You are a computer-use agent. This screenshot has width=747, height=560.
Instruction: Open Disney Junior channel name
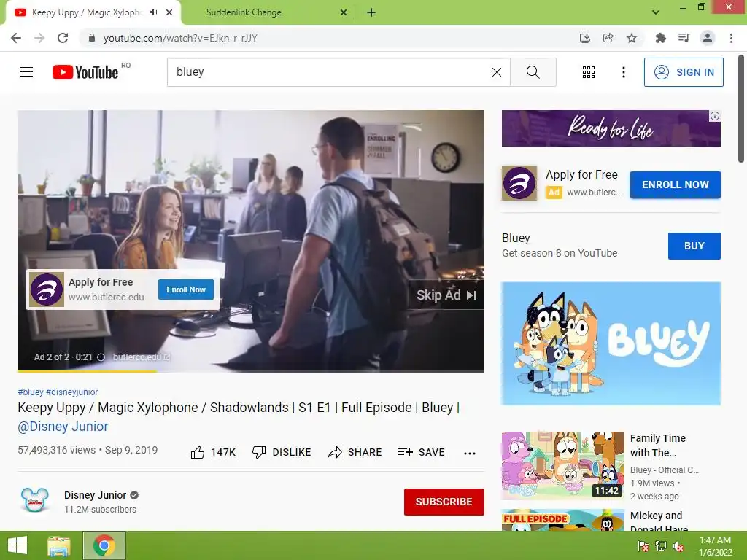(96, 495)
